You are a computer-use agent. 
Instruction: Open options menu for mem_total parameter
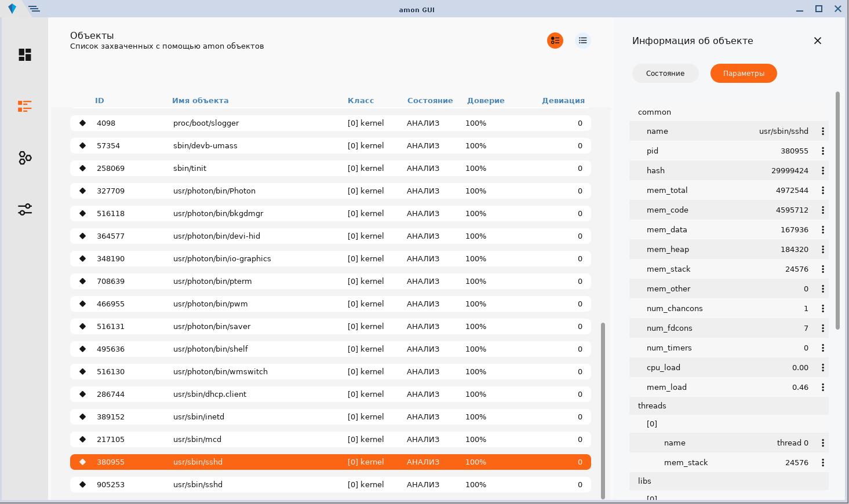(x=822, y=191)
